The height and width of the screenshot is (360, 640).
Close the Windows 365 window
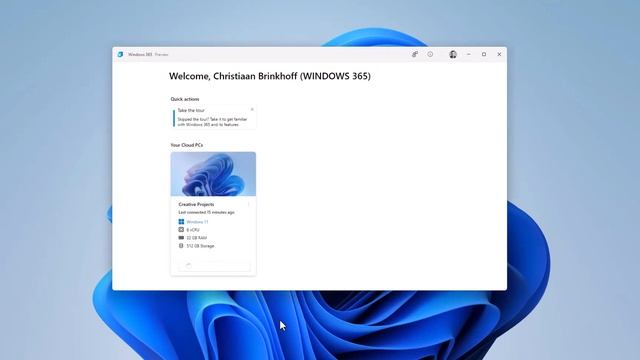(x=499, y=54)
